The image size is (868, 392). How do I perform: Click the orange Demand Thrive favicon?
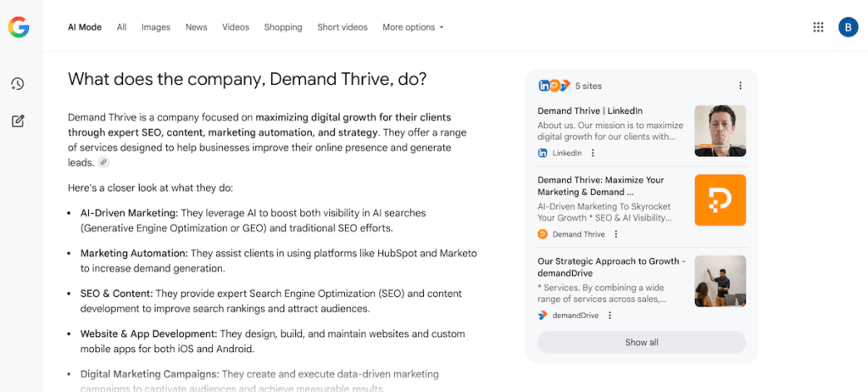(x=542, y=234)
